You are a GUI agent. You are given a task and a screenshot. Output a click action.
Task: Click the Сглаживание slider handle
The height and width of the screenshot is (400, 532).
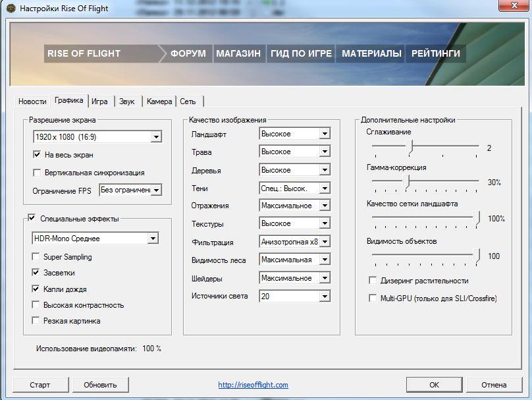[x=411, y=147]
